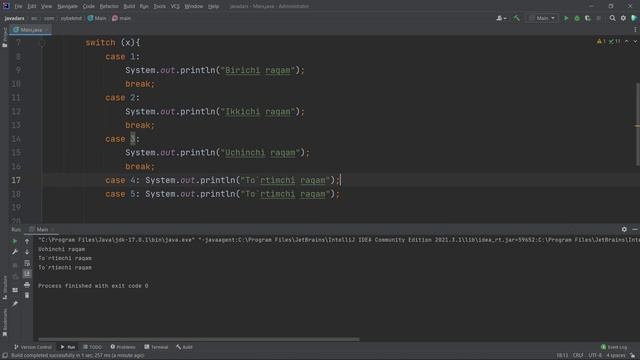Open the Navigate menu
This screenshot has width=640, height=360.
(67, 7)
